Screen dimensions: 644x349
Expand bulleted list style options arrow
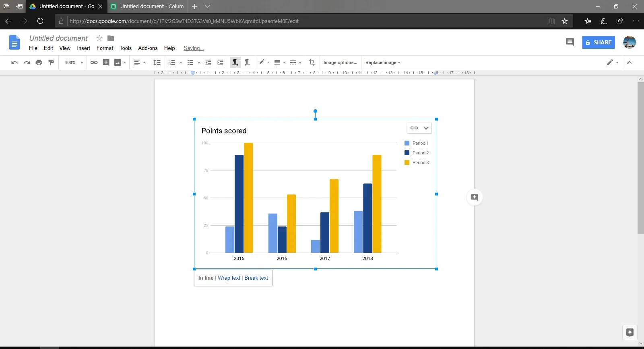199,62
